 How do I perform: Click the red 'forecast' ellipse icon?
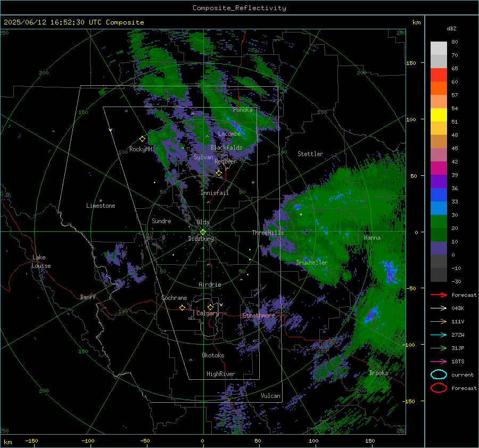pos(439,388)
